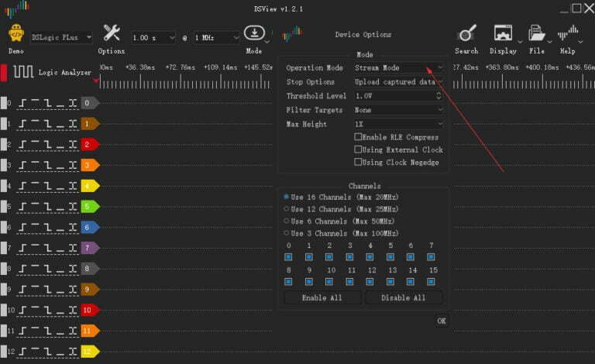Toggle channel 3 enable checkbox
Image resolution: width=595 pixels, height=364 pixels.
[349, 257]
